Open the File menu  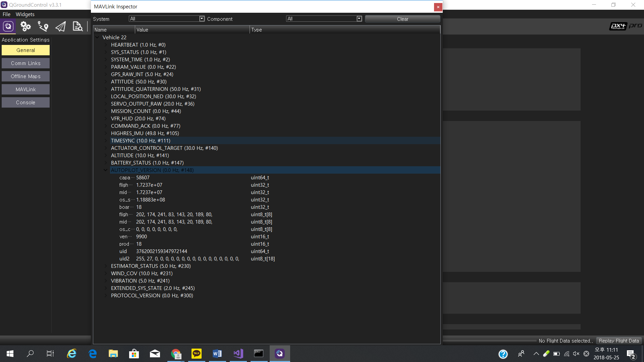click(6, 14)
